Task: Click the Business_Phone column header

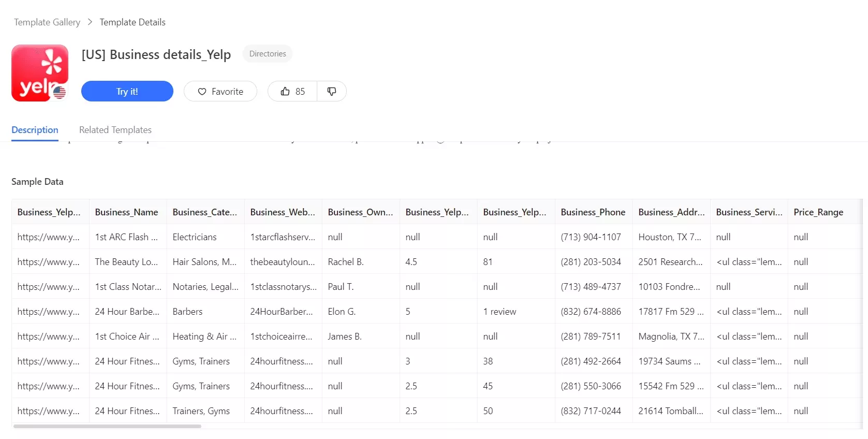Action: pyautogui.click(x=593, y=212)
